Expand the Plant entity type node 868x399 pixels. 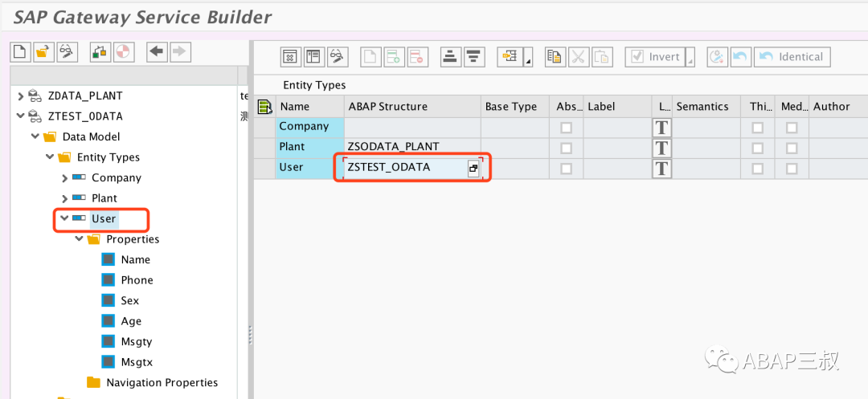pos(65,198)
